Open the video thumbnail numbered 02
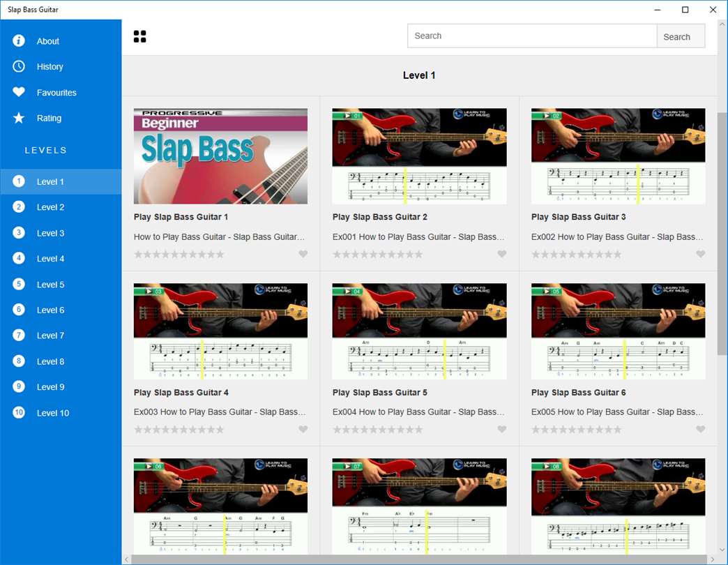Viewport: 728px width, 565px height. (619, 156)
